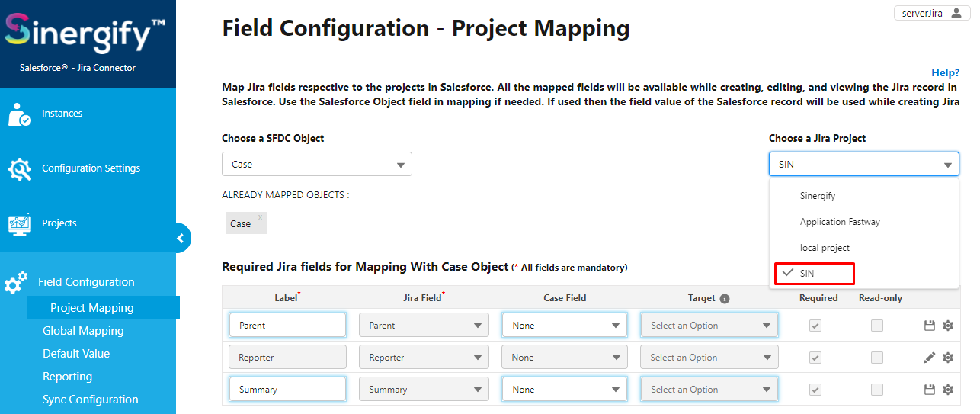The image size is (980, 414).
Task: Open Global Mapping in sidebar
Action: pyautogui.click(x=83, y=331)
